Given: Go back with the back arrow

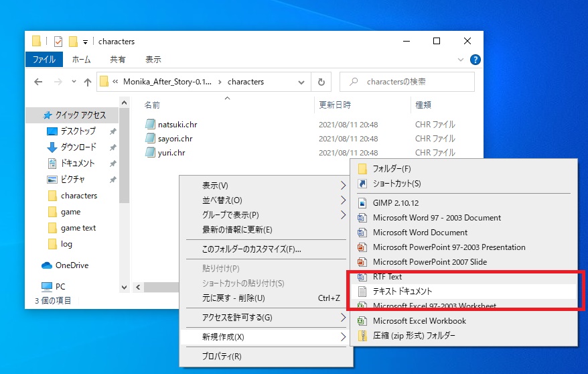Looking at the screenshot, I should (38, 82).
